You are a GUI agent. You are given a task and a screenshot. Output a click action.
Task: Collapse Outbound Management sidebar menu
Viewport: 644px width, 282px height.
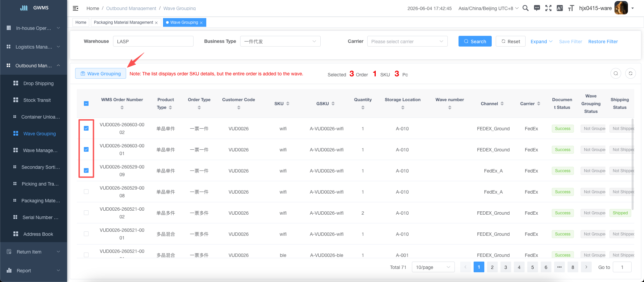(x=34, y=66)
